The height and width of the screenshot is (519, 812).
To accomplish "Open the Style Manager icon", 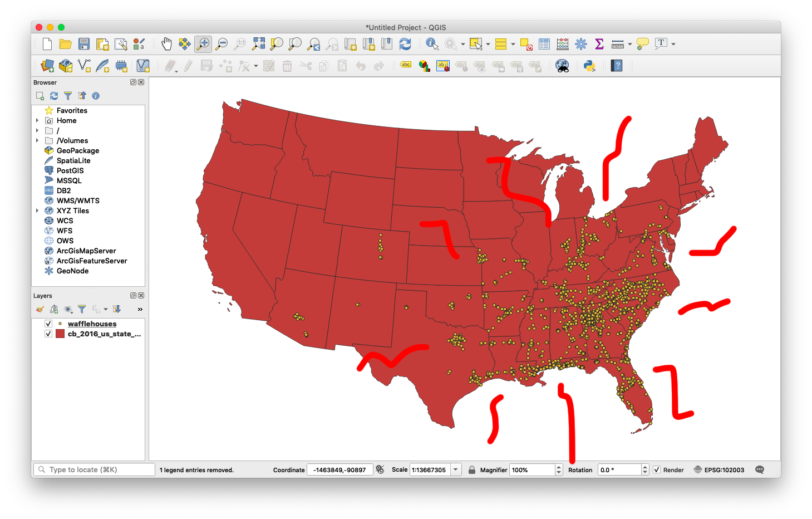I will [x=139, y=44].
